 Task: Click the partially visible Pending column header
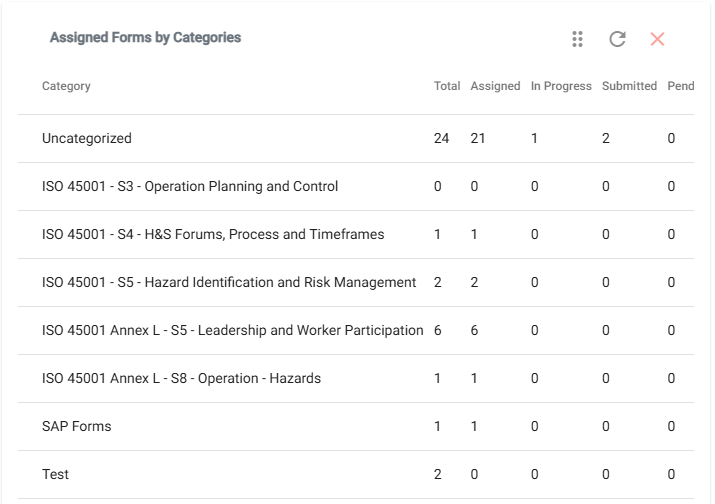click(681, 86)
